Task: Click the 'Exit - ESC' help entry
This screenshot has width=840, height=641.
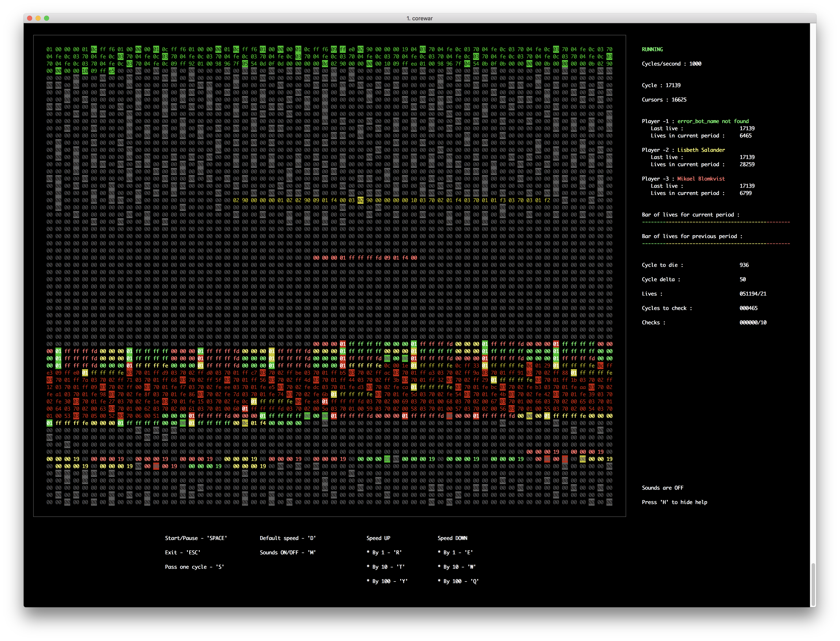Action: tap(183, 552)
